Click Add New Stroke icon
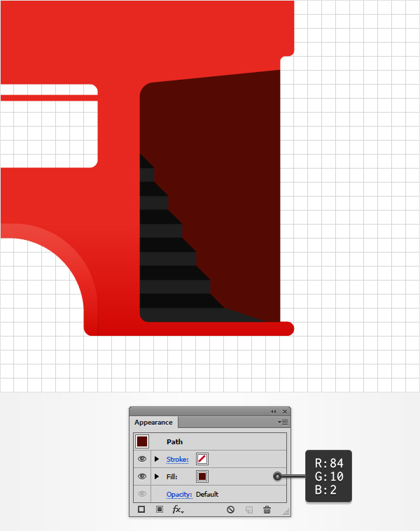Viewport: 420px width, 531px height. [141, 509]
